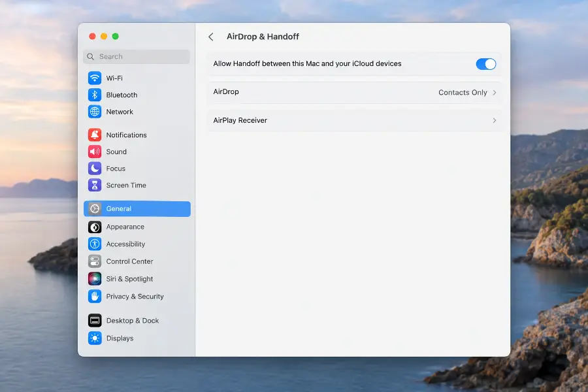This screenshot has width=588, height=392.
Task: Minimize window with yellow button
Action: pyautogui.click(x=104, y=37)
